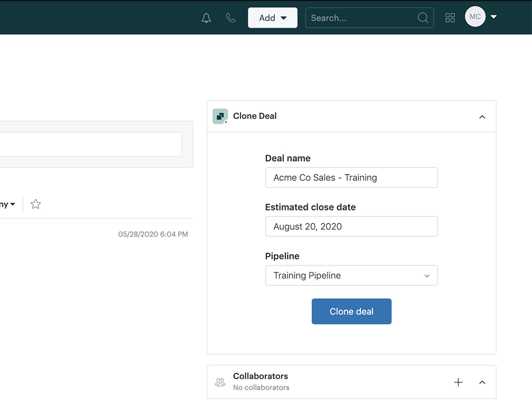Open the notifications bell
The image size is (532, 399).
[206, 18]
